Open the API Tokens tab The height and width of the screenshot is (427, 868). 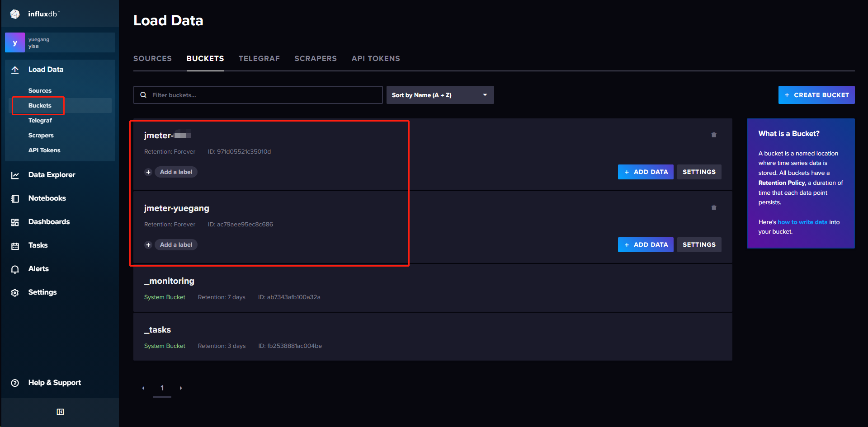click(x=376, y=59)
